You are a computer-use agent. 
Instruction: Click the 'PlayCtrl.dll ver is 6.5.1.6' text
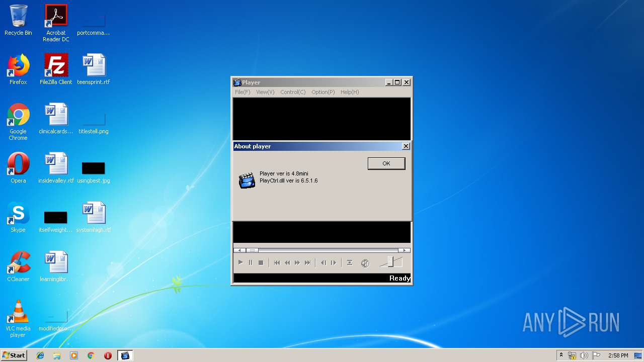point(289,180)
